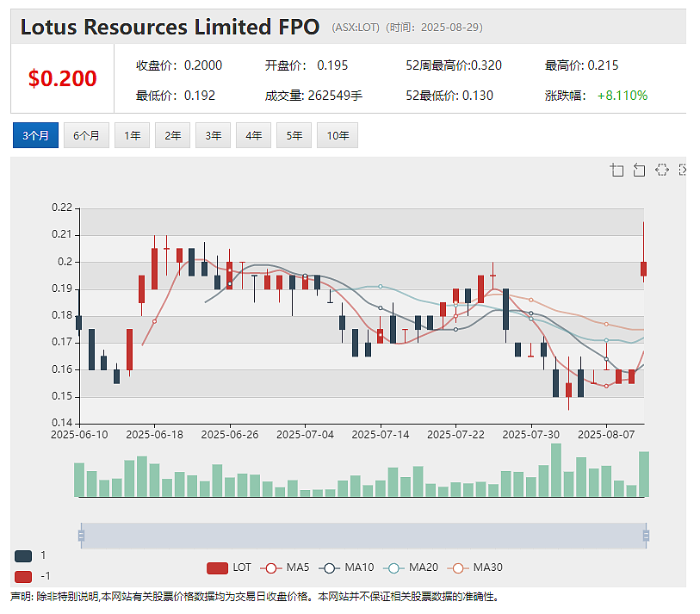Toggle the MA20 moving average legend
The height and width of the screenshot is (614, 700).
pos(411,568)
